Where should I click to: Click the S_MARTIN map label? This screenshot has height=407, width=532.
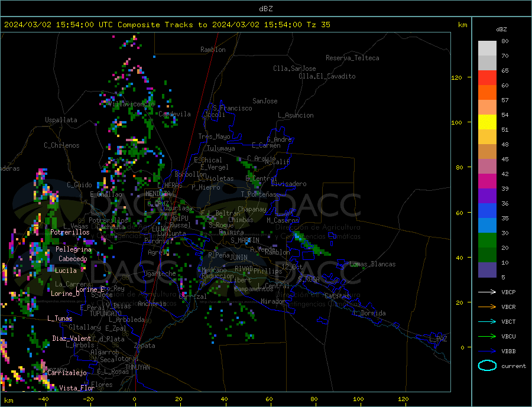(245, 240)
